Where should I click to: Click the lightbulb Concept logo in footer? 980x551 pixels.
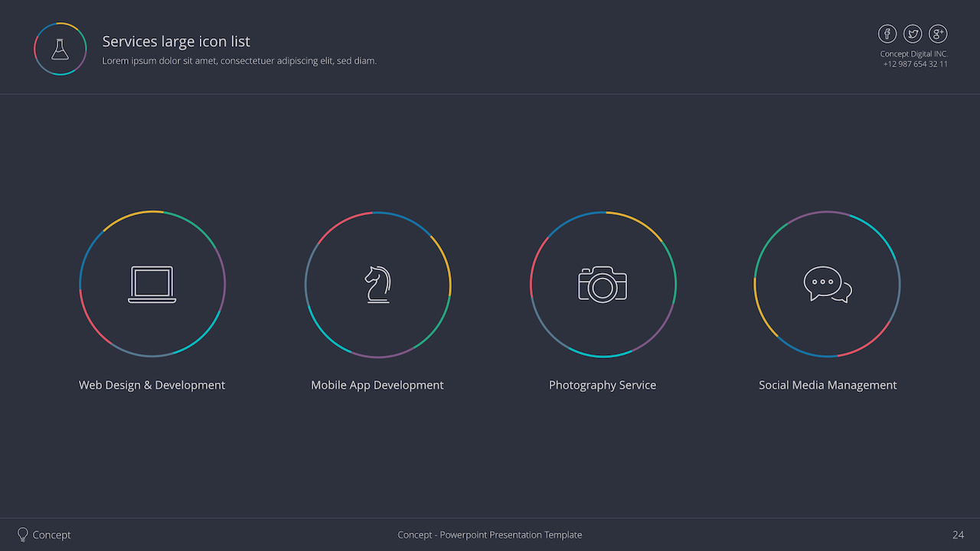[21, 534]
